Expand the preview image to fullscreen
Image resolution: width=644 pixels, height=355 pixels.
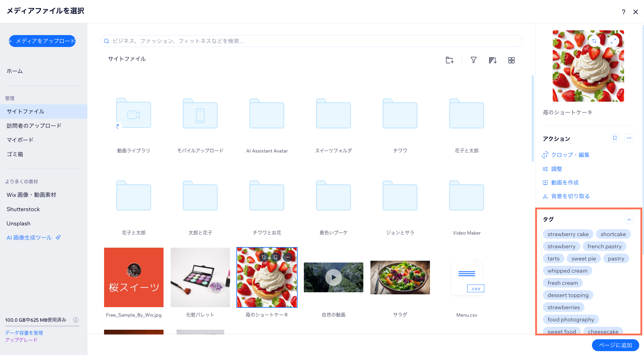(x=614, y=41)
